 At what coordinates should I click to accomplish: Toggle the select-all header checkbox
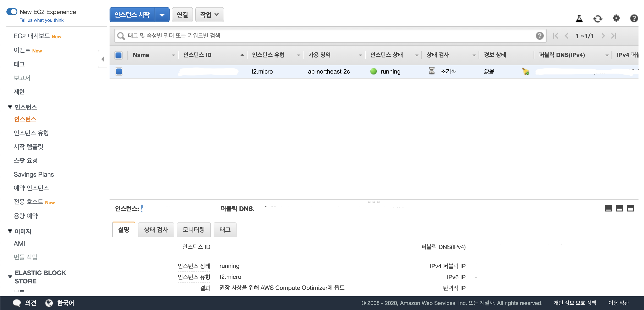(118, 55)
